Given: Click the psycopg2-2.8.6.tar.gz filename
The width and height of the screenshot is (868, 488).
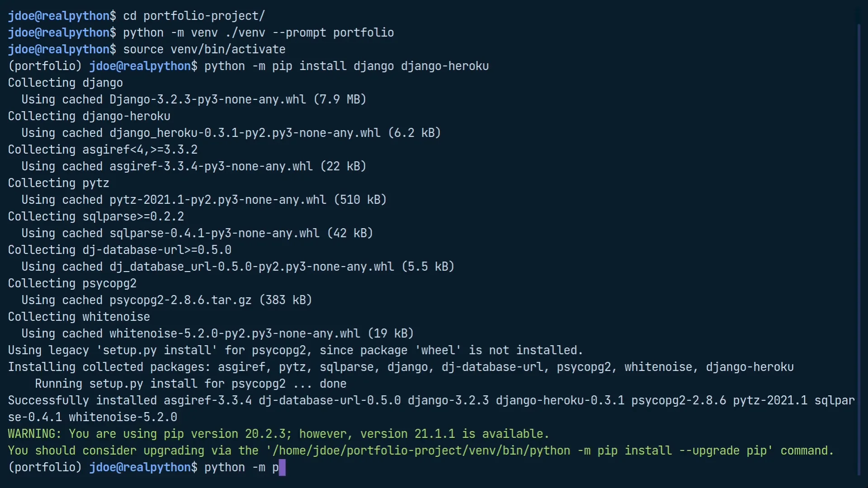Looking at the screenshot, I should coord(180,300).
